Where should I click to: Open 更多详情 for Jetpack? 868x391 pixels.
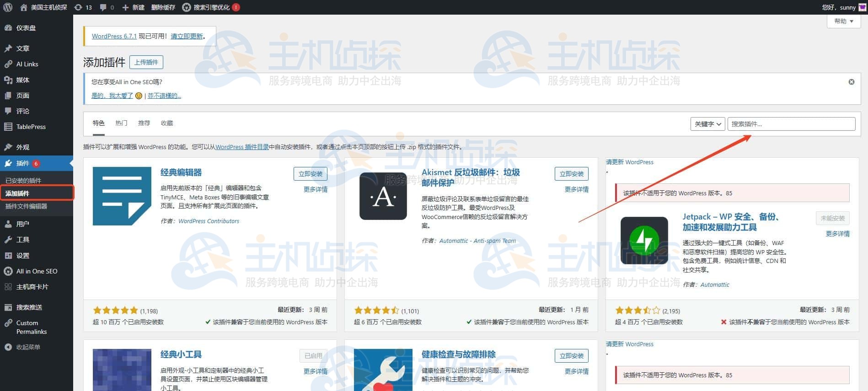[x=838, y=234]
